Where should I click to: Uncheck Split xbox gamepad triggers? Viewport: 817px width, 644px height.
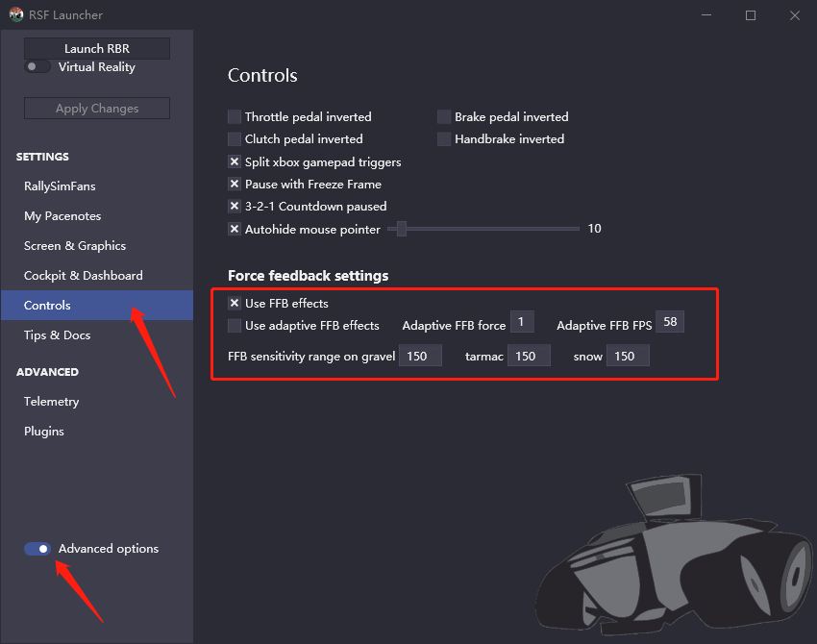pos(235,162)
